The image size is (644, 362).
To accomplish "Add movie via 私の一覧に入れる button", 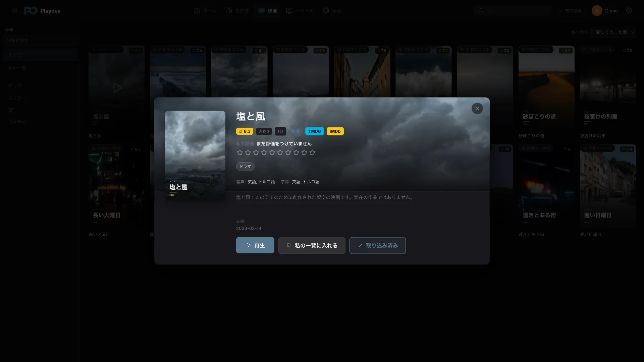I will point(312,245).
